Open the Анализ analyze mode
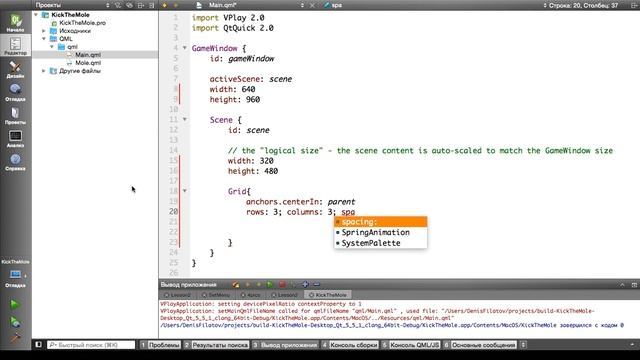The image size is (640, 360). (x=16, y=138)
